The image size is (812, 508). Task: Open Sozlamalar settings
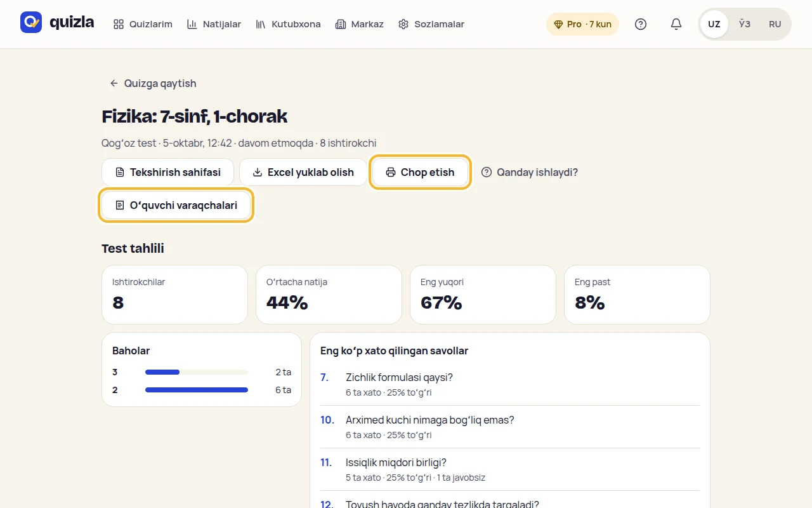click(431, 24)
